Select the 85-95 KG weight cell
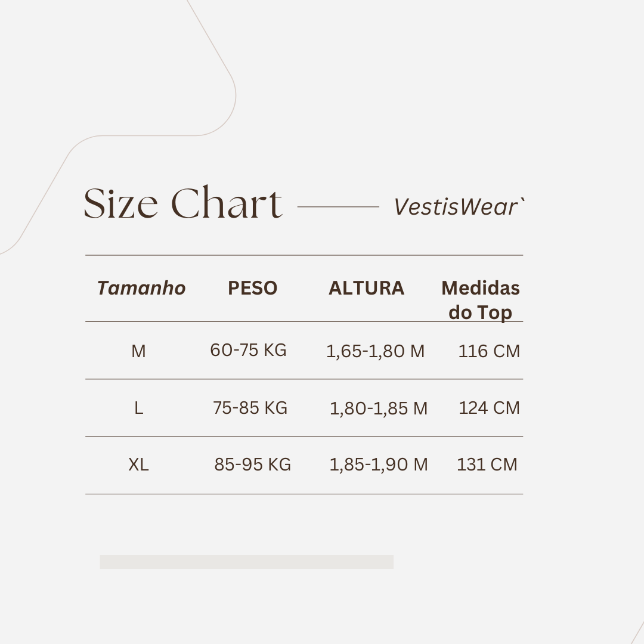 [x=252, y=465]
